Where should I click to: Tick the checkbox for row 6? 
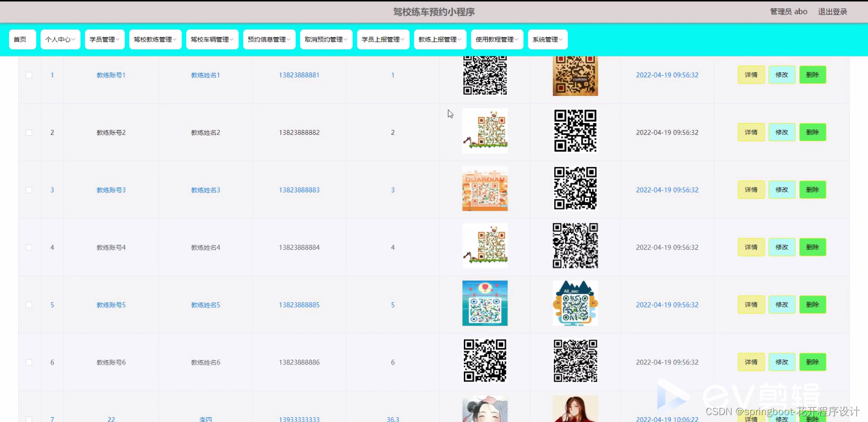click(29, 362)
